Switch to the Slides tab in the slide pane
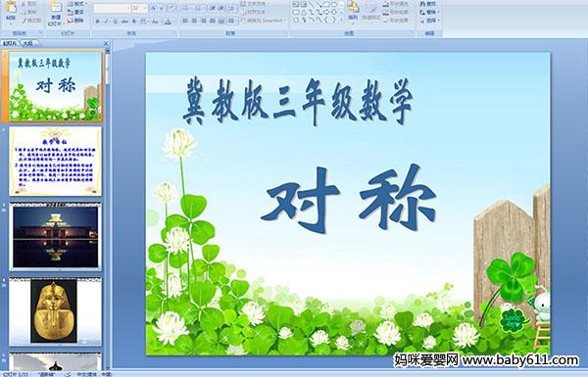This screenshot has height=377, width=588. 10,43
